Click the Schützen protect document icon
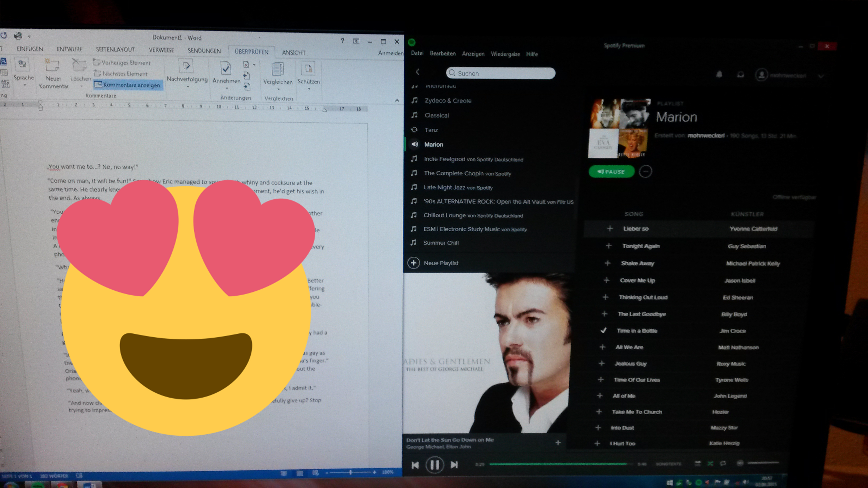The height and width of the screenshot is (488, 868). click(308, 69)
